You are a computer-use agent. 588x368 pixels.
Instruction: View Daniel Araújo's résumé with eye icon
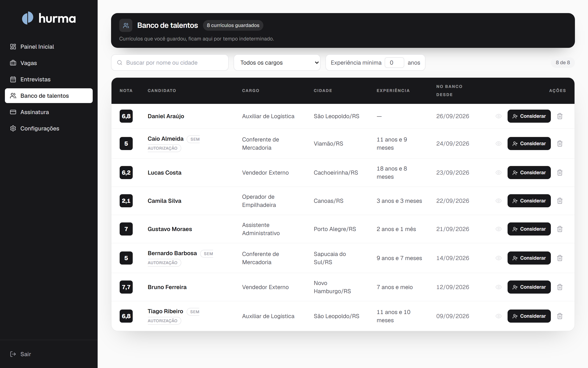click(x=498, y=116)
